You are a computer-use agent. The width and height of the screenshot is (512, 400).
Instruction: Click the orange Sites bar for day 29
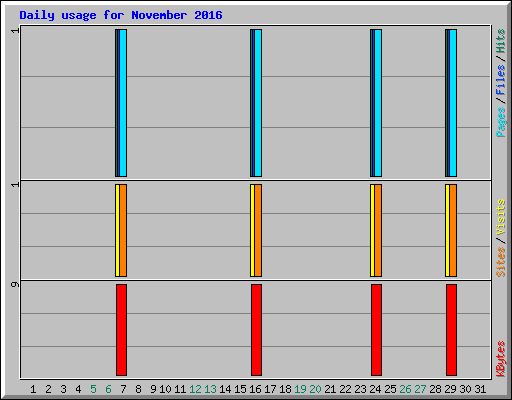pyautogui.click(x=453, y=230)
